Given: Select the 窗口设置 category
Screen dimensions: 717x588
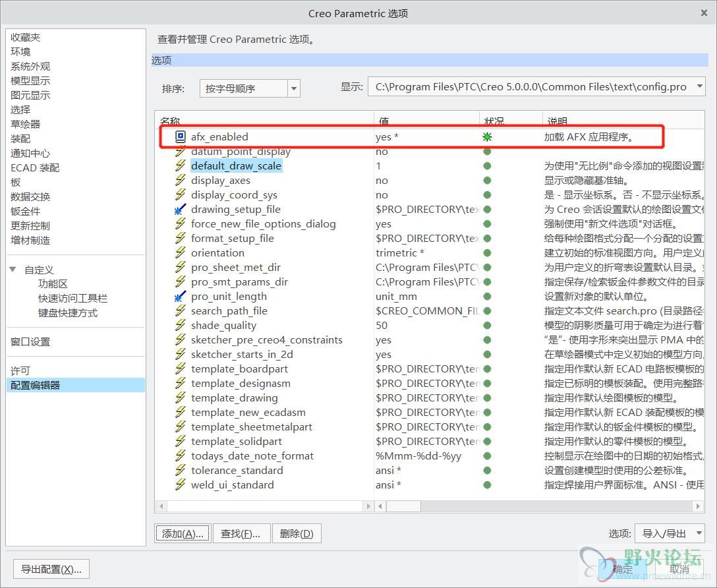Looking at the screenshot, I should click(30, 341).
